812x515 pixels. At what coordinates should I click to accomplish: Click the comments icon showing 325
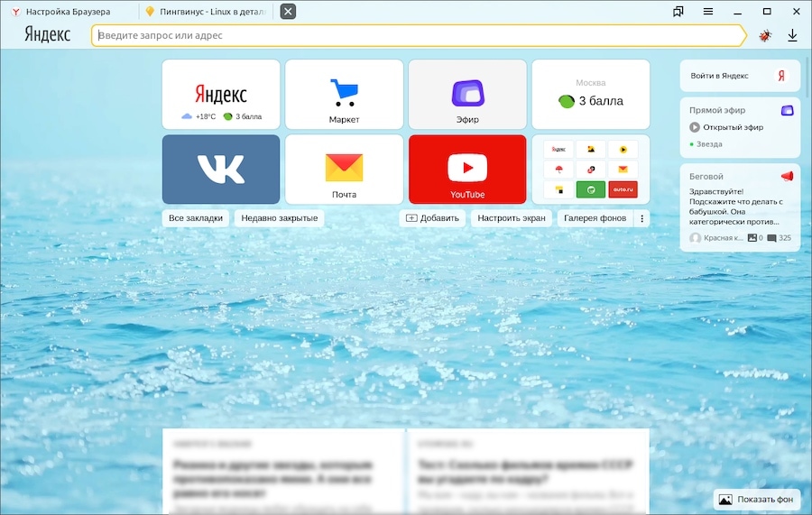[x=771, y=238]
